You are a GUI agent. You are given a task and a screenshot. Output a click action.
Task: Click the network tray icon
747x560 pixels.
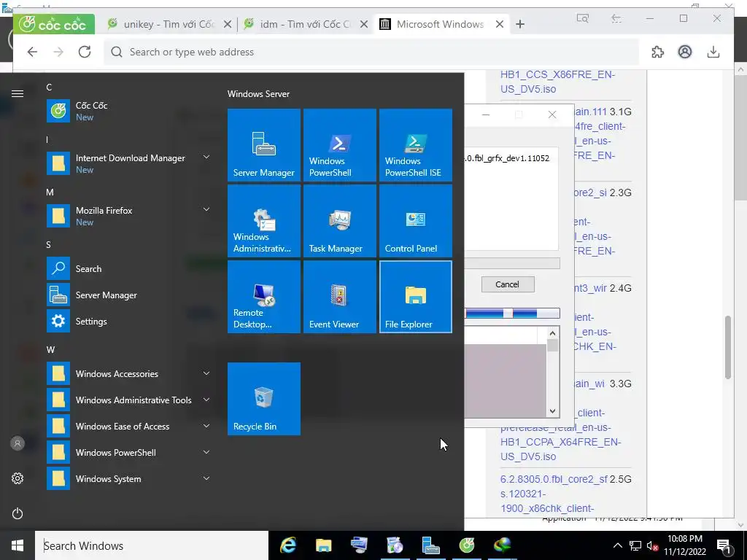point(635,546)
